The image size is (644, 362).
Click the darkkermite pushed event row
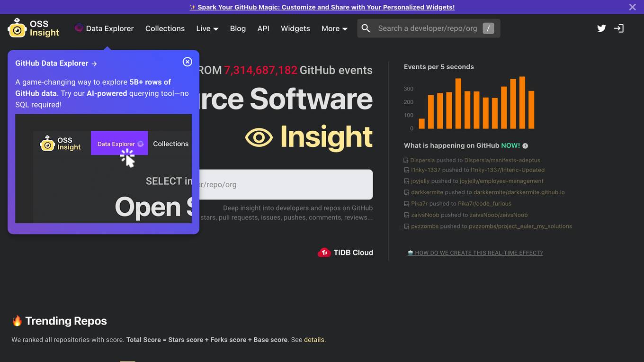[x=484, y=192]
